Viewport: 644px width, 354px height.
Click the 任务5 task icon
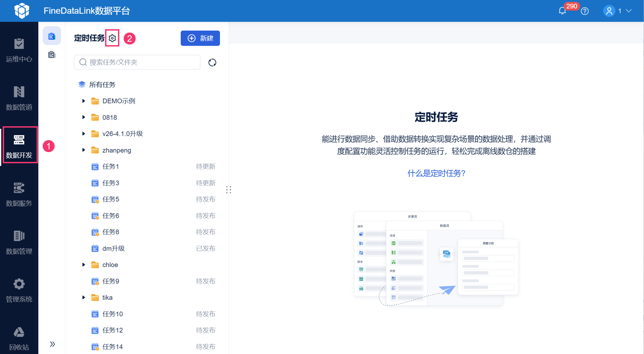[x=95, y=199]
